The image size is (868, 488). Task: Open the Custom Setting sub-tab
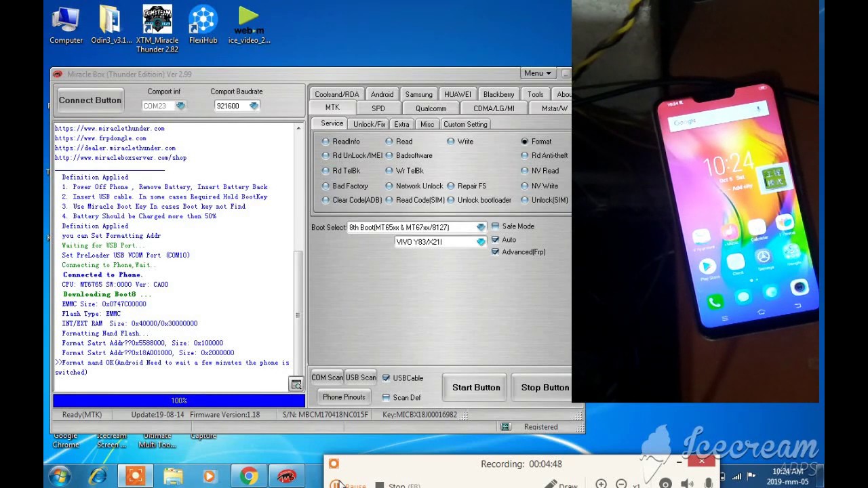(465, 125)
